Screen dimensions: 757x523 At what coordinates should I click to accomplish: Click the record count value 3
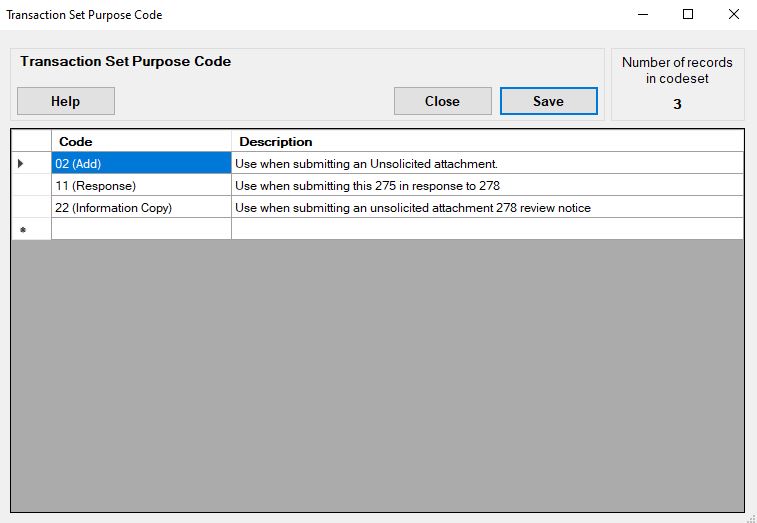[x=677, y=104]
